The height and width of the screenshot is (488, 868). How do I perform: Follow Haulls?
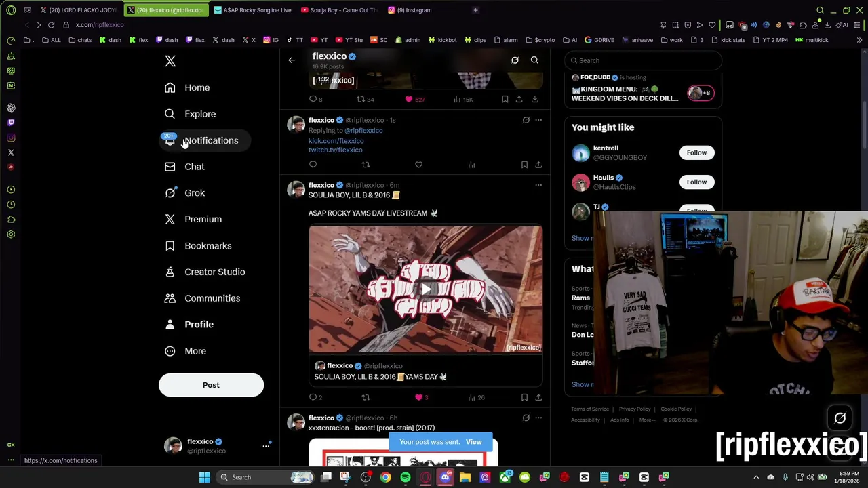pos(696,182)
